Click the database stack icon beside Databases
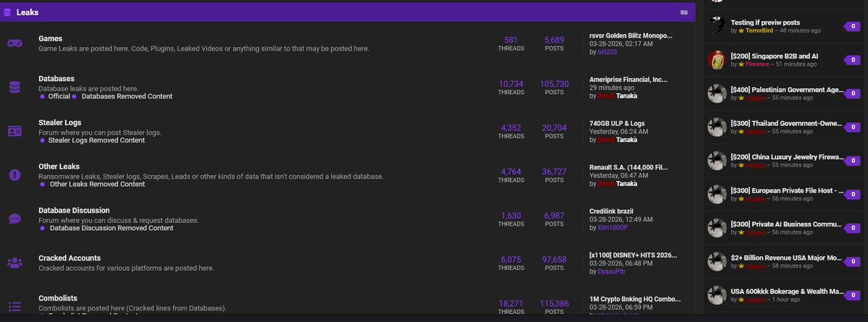The image size is (868, 322). click(14, 88)
